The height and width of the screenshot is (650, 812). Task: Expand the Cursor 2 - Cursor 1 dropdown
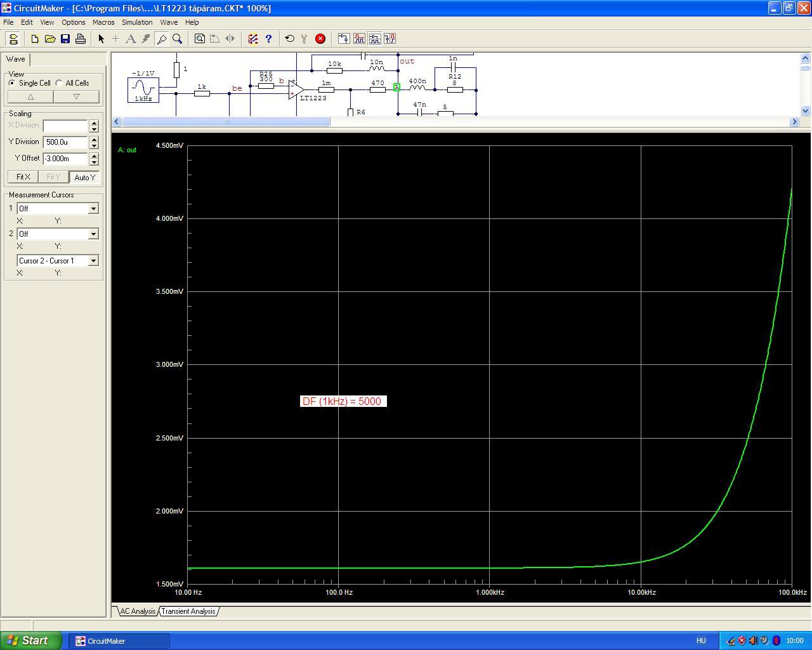pos(93,260)
